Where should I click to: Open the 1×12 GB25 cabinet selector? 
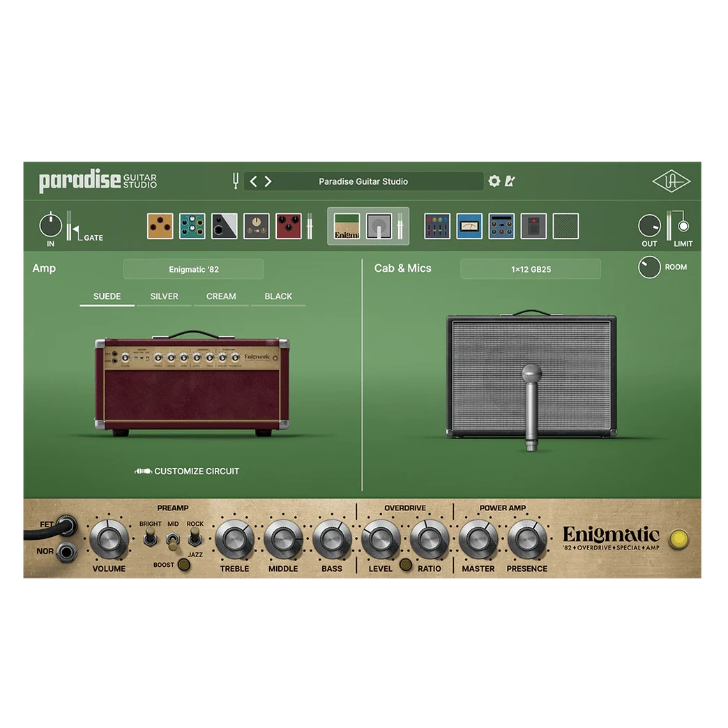click(531, 269)
